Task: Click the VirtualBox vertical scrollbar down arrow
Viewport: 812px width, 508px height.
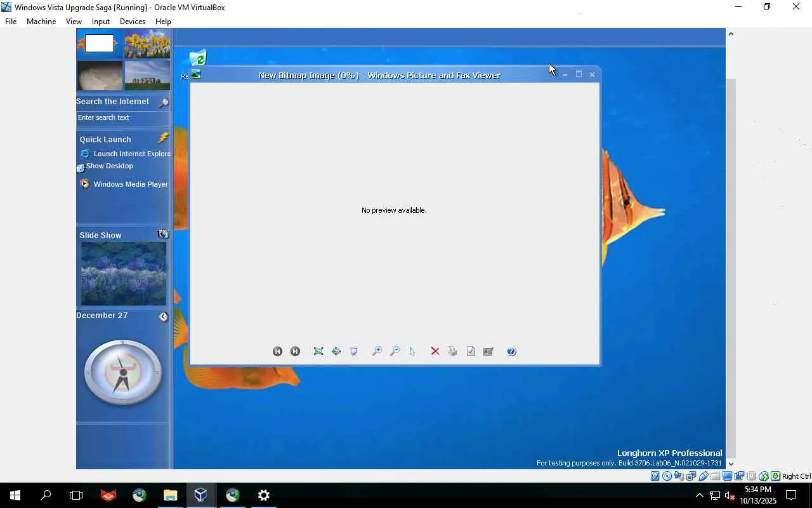Action: click(x=730, y=464)
